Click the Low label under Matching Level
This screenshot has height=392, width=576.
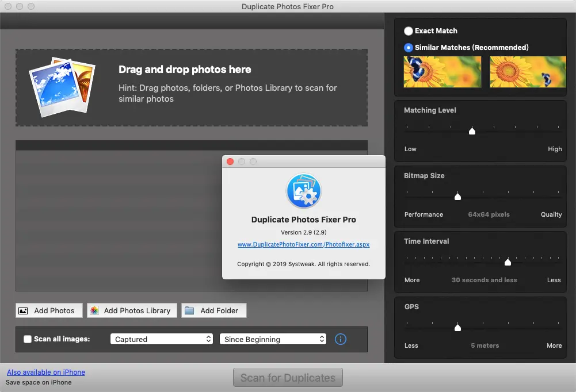coord(410,149)
